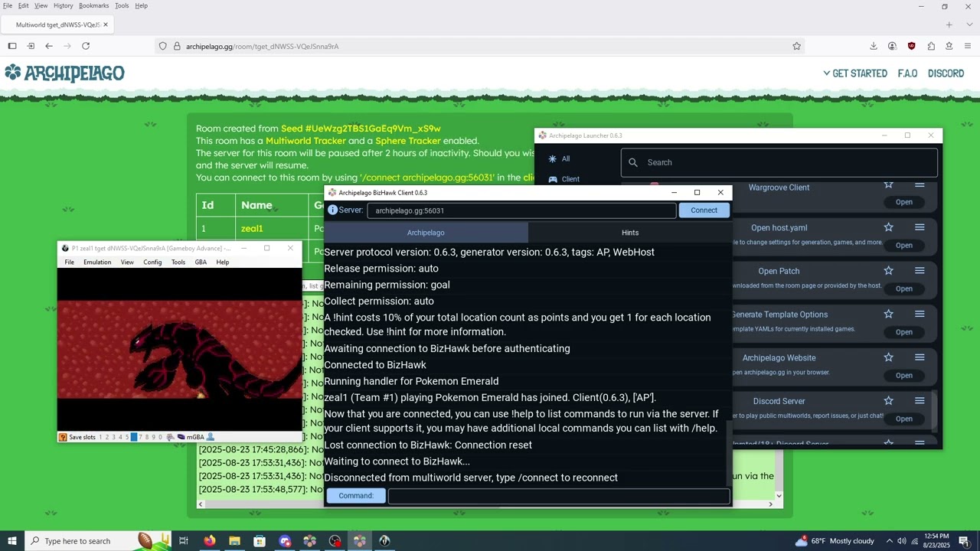
Task: Switch to the Hints tab in BizHawk Client
Action: [630, 233]
